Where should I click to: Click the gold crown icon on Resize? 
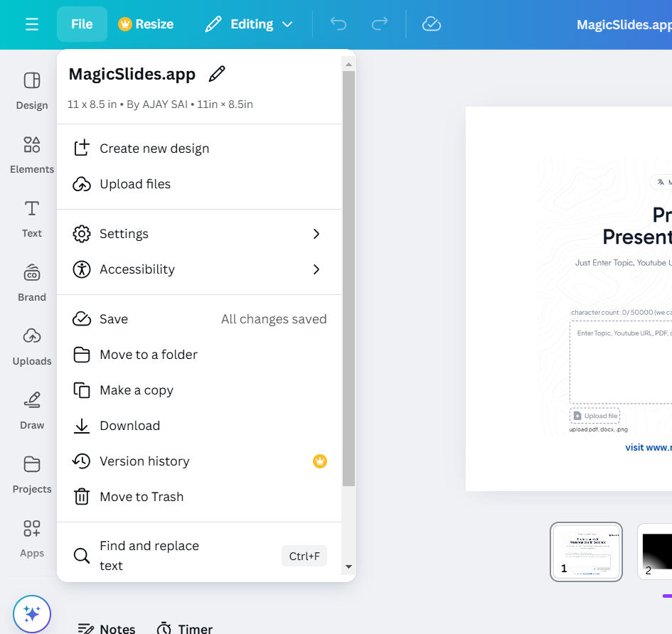[124, 24]
